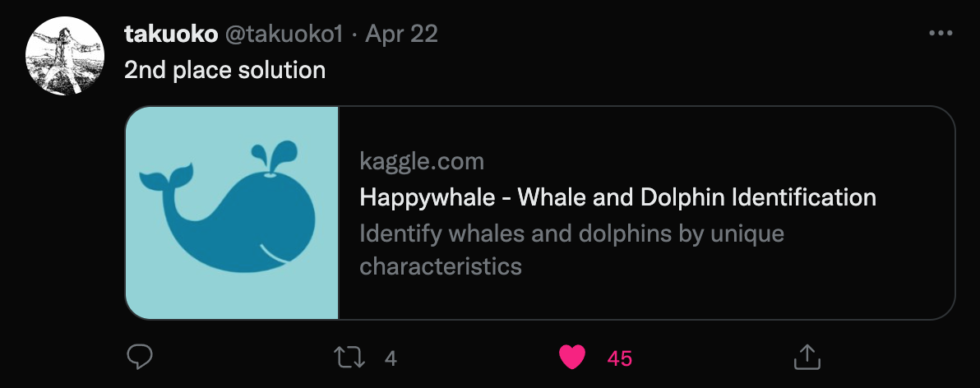This screenshot has height=388, width=980.
Task: Open the share tweet icon
Action: click(807, 358)
